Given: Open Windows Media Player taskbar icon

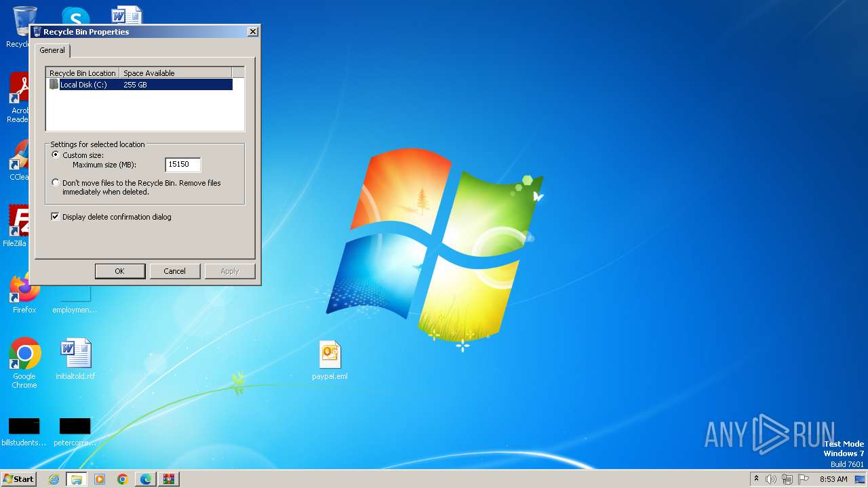Looking at the screenshot, I should point(100,479).
